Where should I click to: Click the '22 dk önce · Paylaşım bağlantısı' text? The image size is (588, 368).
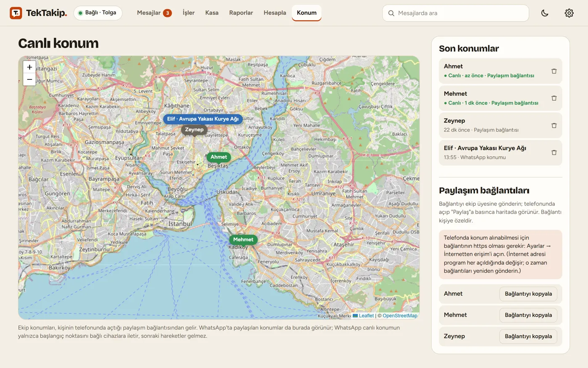coord(481,130)
